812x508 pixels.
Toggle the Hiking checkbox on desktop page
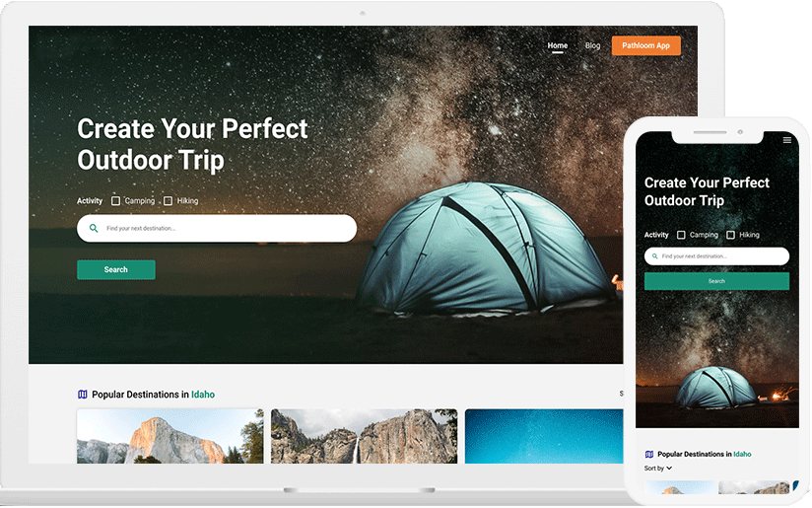coord(168,200)
